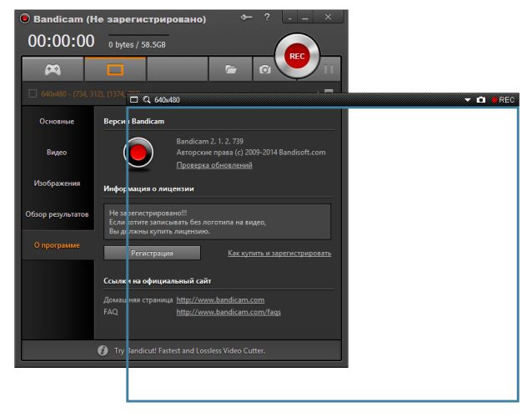532x417 pixels.
Task: Click the large red record logo image
Action: 138,153
